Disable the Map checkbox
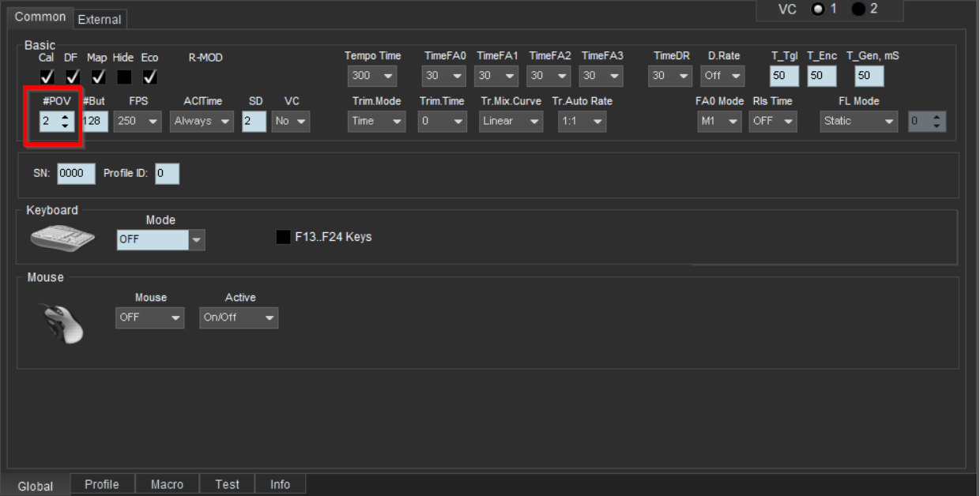 (98, 77)
